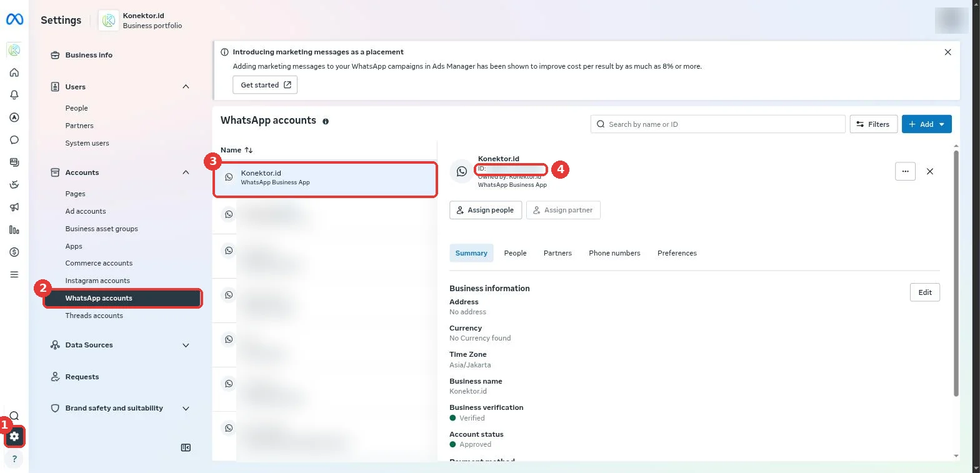
Task: Open the Settings gear icon
Action: tap(14, 436)
